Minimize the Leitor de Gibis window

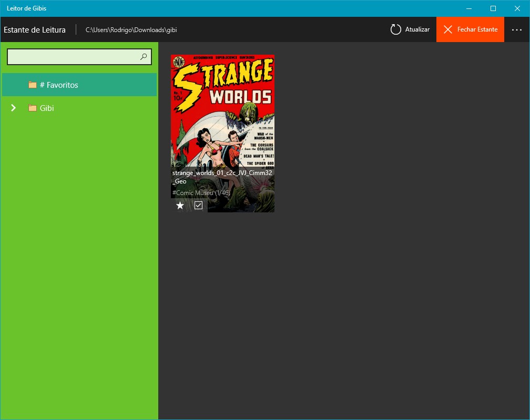(x=469, y=8)
